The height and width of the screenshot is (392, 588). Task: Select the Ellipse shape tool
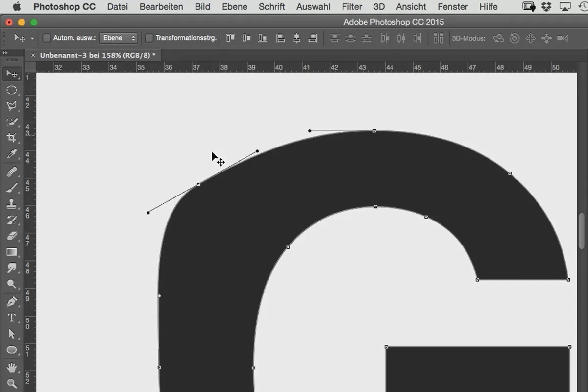12,350
